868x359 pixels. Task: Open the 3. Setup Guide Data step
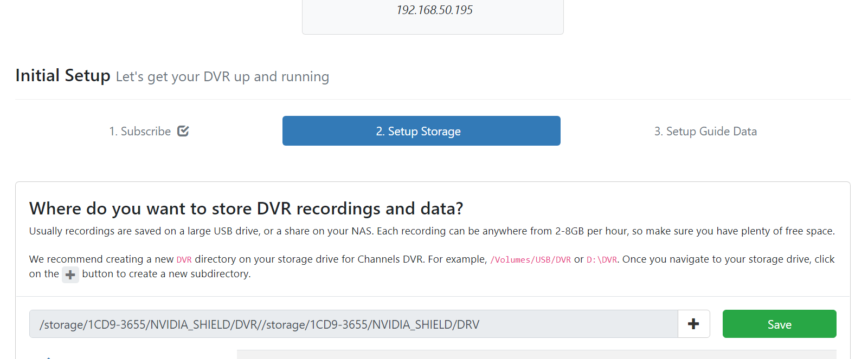[x=705, y=131]
